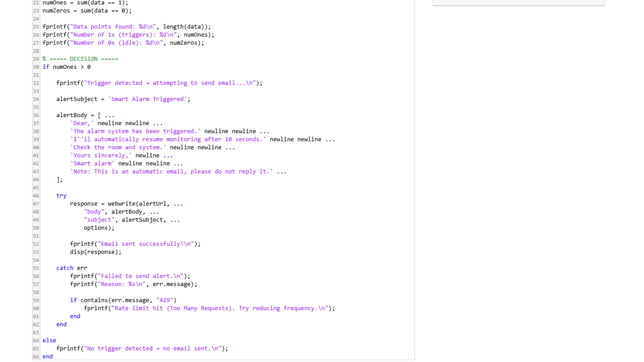
Task: Click the 'Failed to send alert' fprintf line
Action: click(x=130, y=276)
